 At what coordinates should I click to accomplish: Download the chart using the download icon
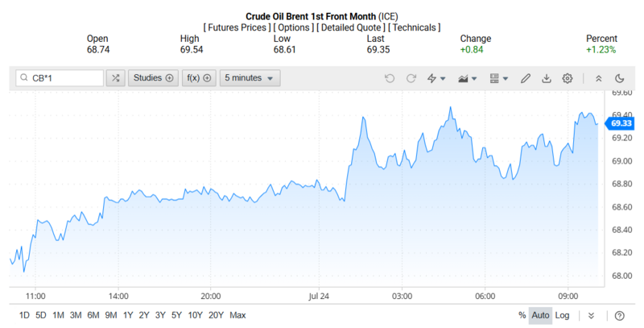(x=547, y=78)
